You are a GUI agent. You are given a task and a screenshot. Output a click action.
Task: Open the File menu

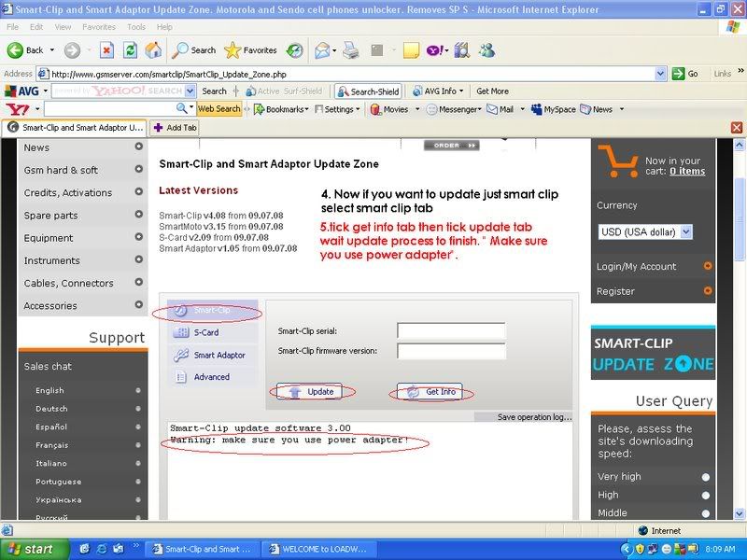[x=12, y=27]
